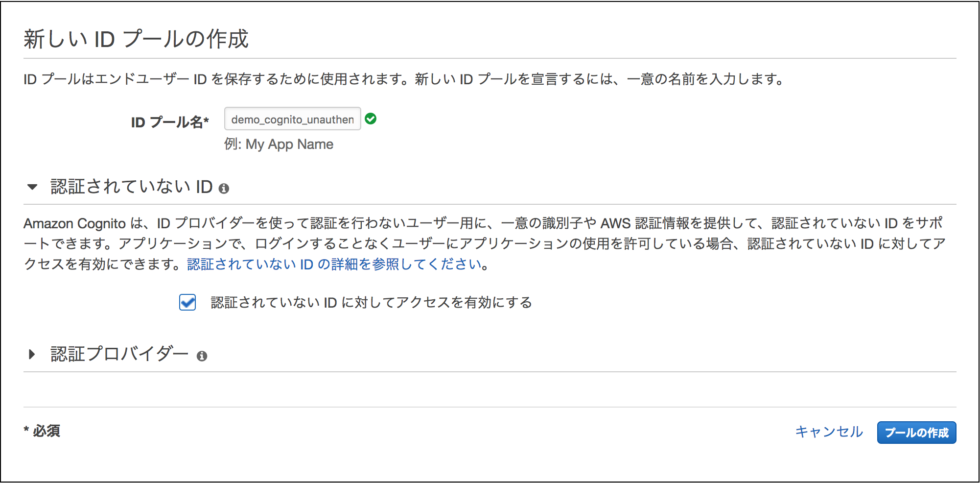The width and height of the screenshot is (980, 483).
Task: Click the green validation checkmark near pool name
Action: [372, 119]
